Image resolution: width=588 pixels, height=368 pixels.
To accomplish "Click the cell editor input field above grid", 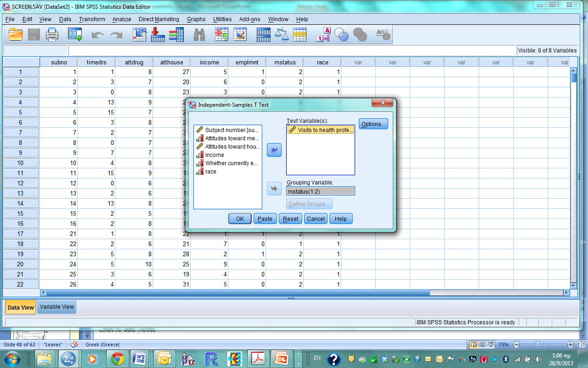I will pos(292,50).
